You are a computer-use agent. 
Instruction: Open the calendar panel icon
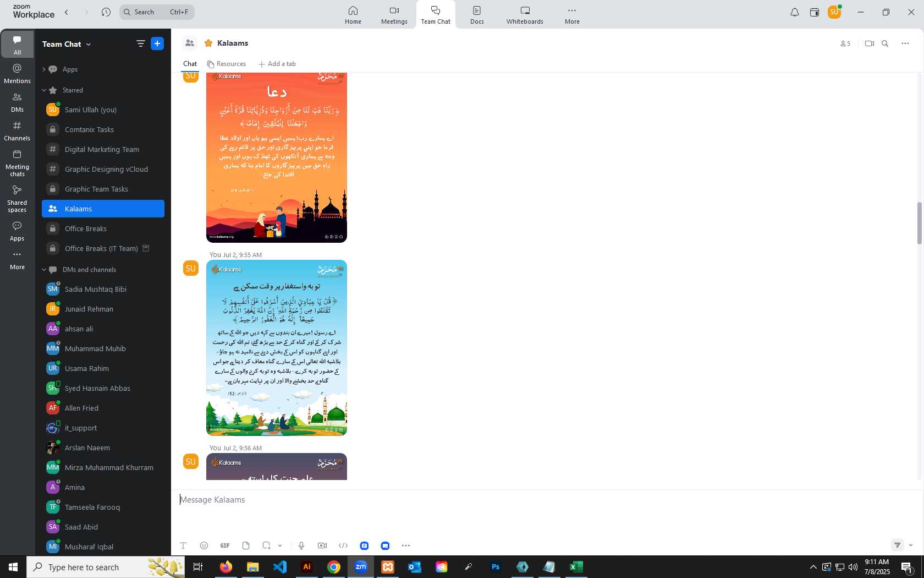pyautogui.click(x=815, y=12)
